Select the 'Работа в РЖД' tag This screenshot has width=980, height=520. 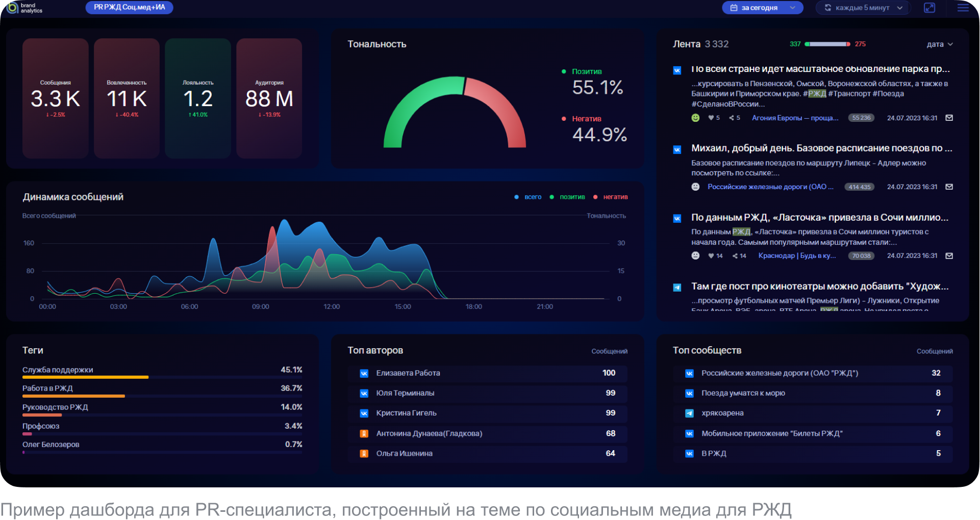point(162,391)
